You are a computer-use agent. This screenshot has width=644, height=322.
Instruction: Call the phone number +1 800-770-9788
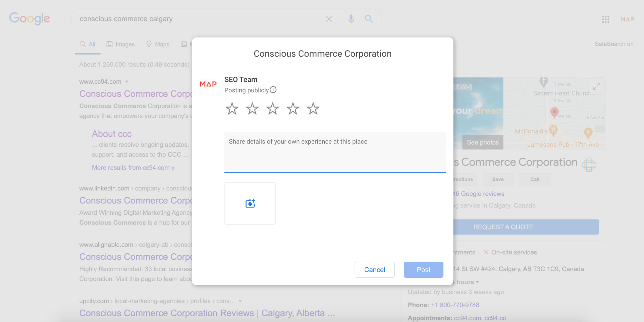pos(455,305)
